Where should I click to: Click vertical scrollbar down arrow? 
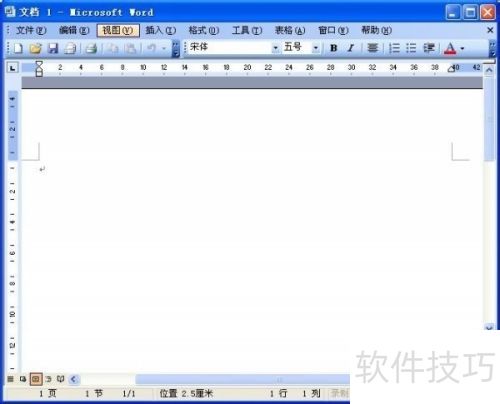[489, 327]
